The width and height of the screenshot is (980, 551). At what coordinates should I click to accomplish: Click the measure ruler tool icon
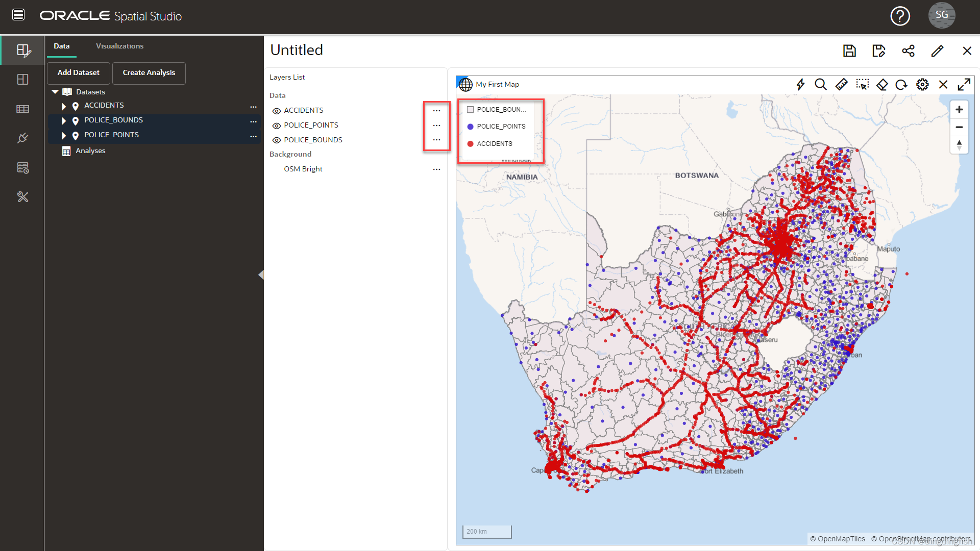[841, 85]
